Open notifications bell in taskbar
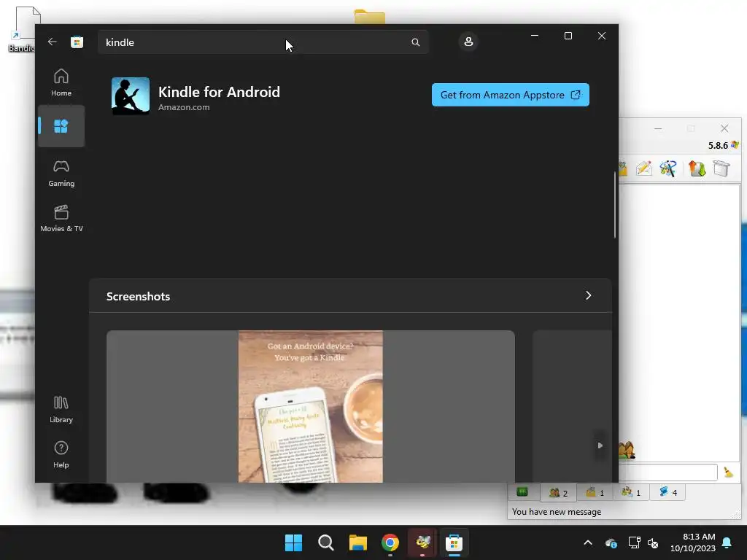747x560 pixels. 727,542
